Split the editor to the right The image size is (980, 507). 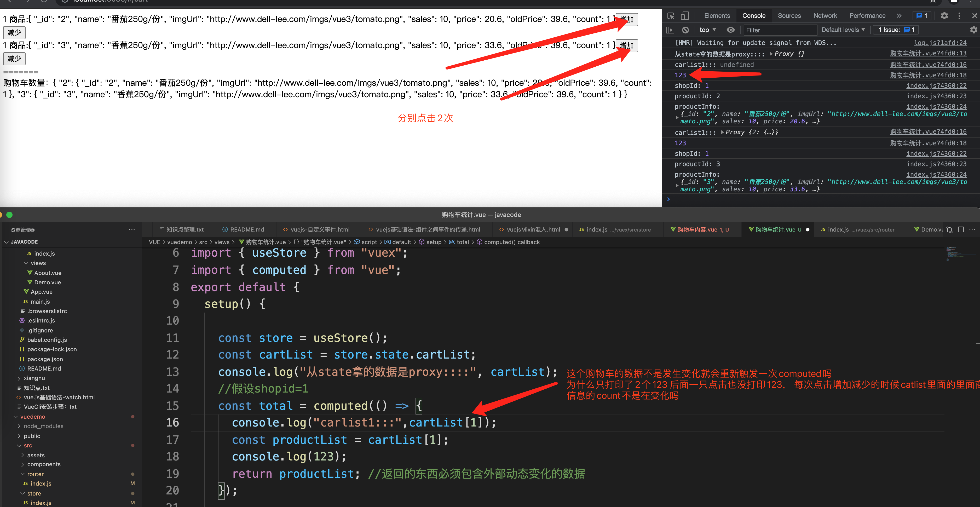click(961, 229)
